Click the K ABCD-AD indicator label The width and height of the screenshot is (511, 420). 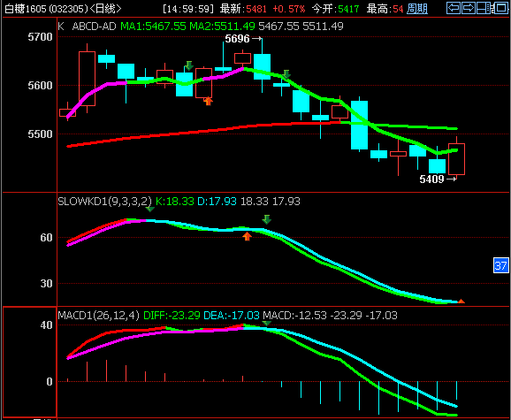(87, 26)
